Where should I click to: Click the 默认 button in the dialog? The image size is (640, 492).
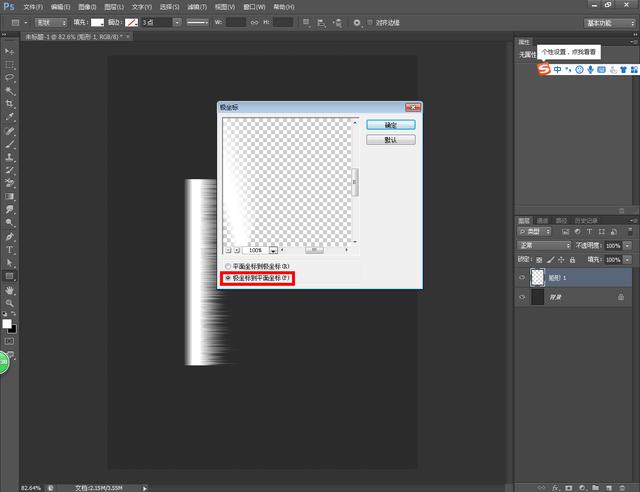point(390,140)
